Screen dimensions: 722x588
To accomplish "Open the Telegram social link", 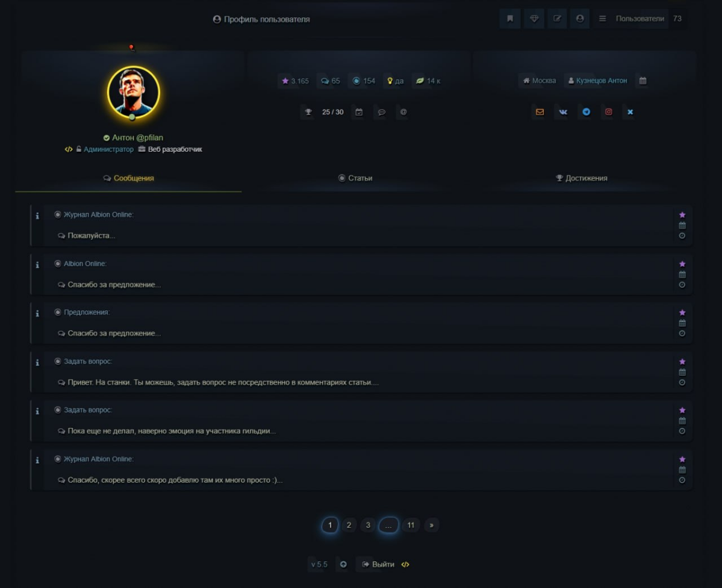I will (586, 112).
